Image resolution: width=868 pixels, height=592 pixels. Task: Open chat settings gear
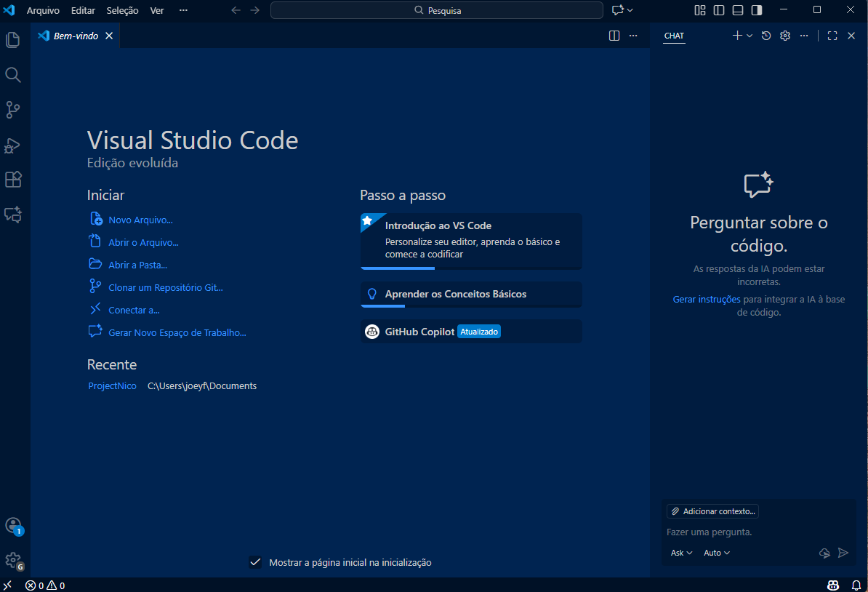tap(785, 36)
